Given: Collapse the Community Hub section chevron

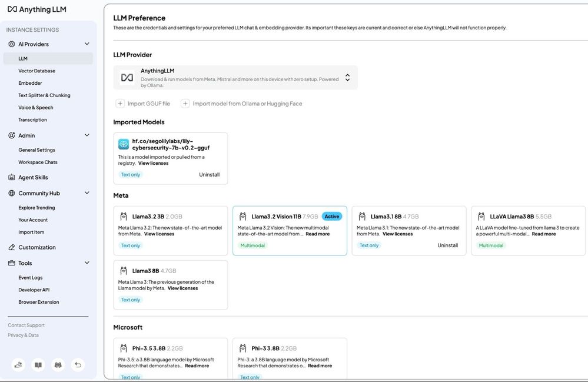Looking at the screenshot, I should [87, 193].
